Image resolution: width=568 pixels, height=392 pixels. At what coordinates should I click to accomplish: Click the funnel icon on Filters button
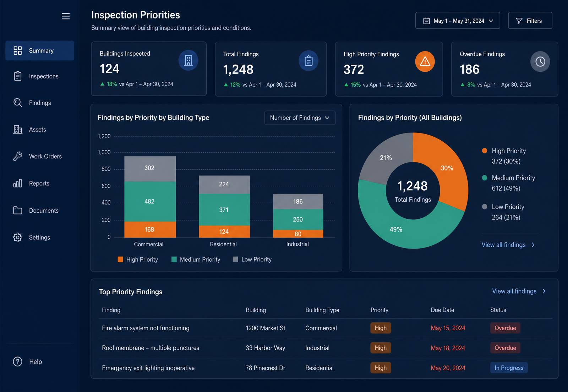[x=519, y=21]
